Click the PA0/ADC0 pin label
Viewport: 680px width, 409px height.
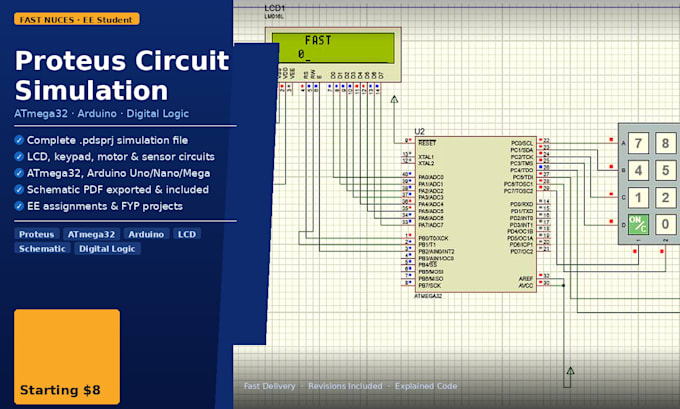[431, 177]
